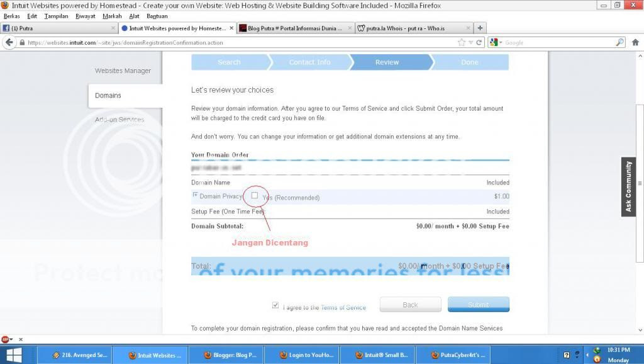This screenshot has height=364, width=644.
Task: Toggle the agree to Terms of Service checkbox
Action: pyautogui.click(x=275, y=305)
